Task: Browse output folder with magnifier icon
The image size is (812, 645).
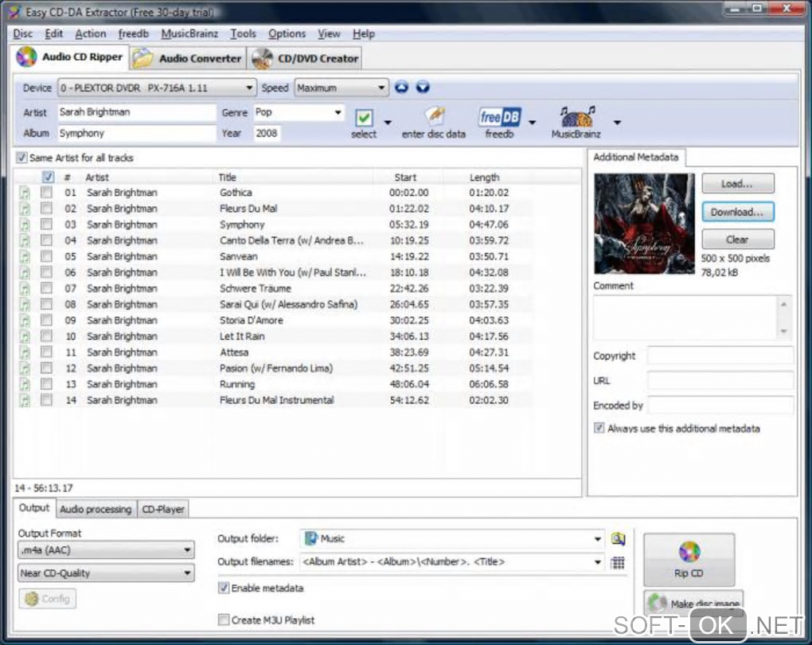Action: click(618, 539)
